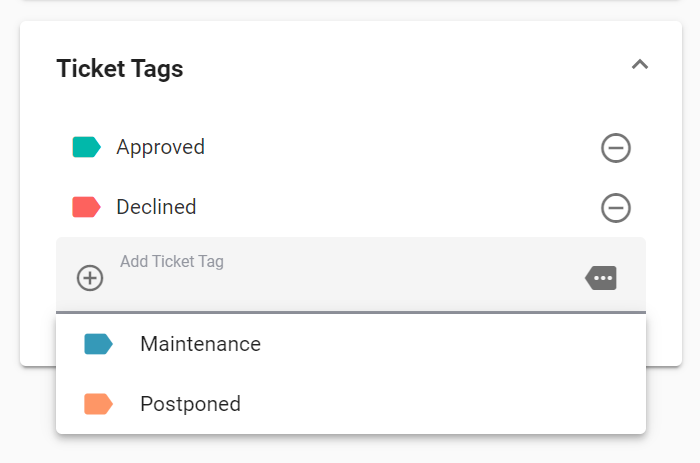Click the Maintenance option row's empty area
This screenshot has width=700, height=463.
tap(446, 344)
